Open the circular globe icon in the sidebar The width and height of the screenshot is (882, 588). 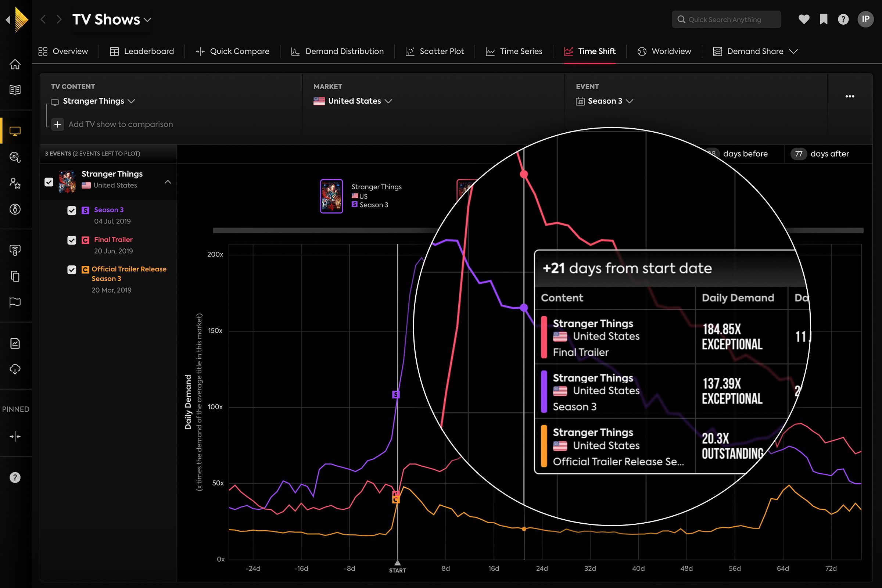click(15, 209)
